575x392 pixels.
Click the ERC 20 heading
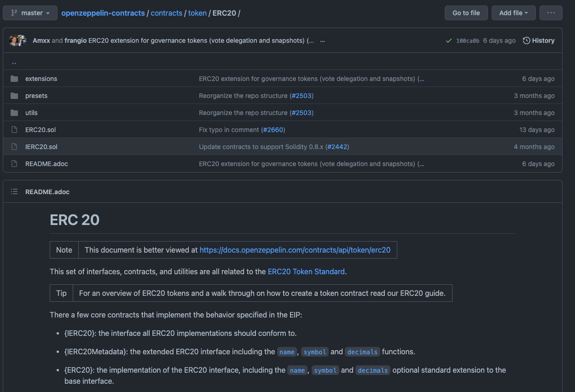75,220
